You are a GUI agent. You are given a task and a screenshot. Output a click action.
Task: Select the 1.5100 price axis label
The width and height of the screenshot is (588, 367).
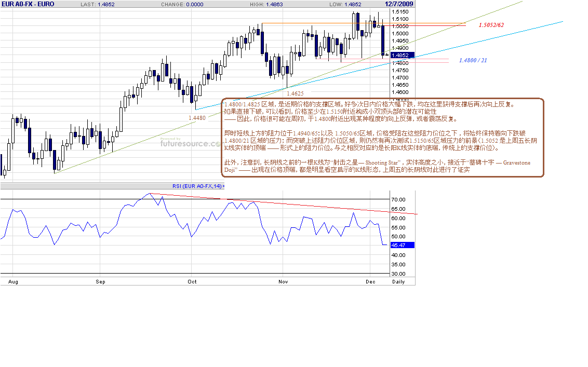pos(400,19)
